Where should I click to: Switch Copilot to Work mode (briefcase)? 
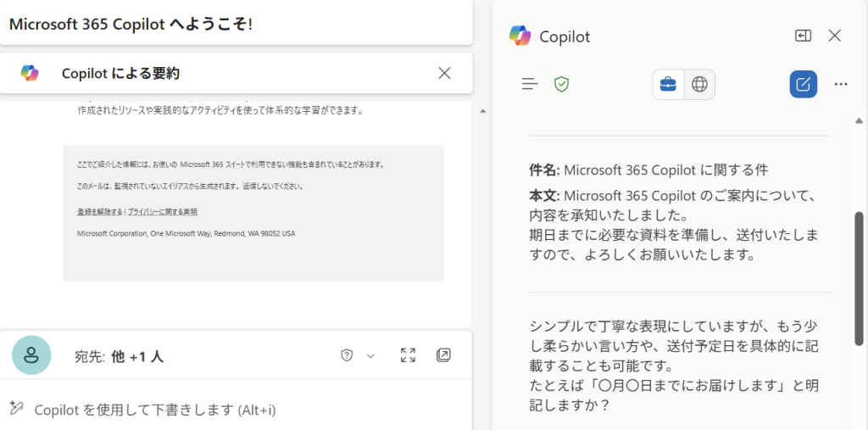tap(668, 84)
